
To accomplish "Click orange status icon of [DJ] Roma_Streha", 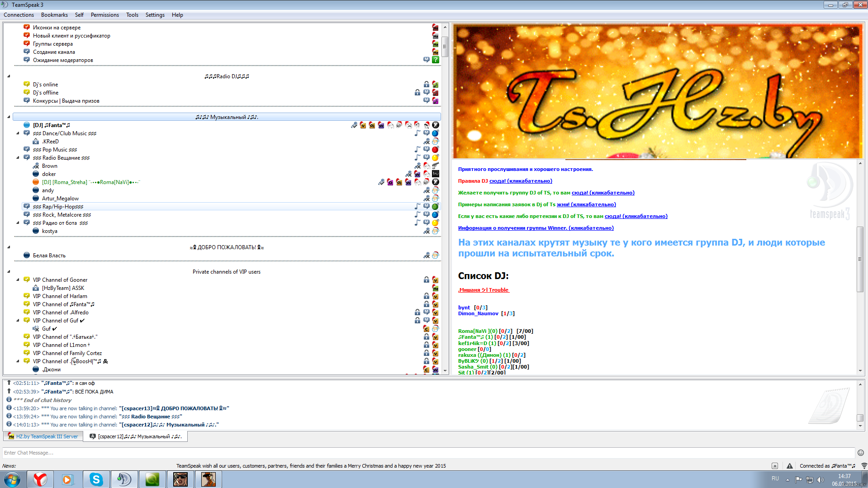I will pyautogui.click(x=36, y=182).
